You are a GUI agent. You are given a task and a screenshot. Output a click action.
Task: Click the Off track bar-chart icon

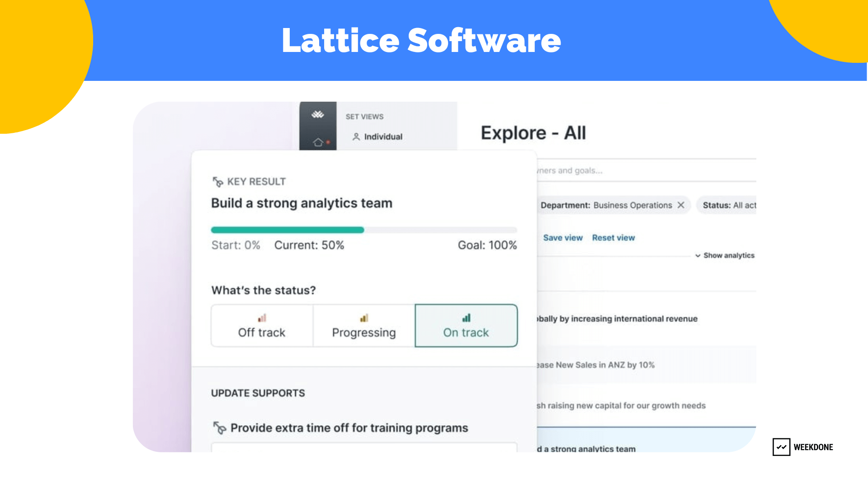coord(262,318)
